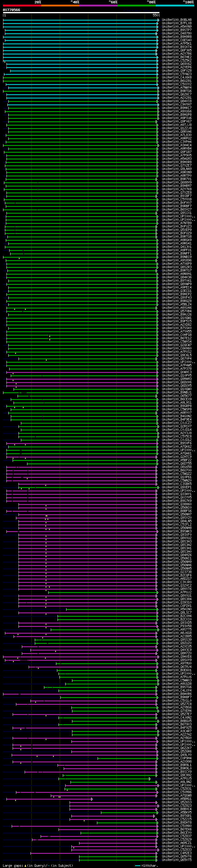Follow the UniRef100_Q9FG87 label
Image resolution: width=197 pixels, height=868 pixels.
(176, 152)
